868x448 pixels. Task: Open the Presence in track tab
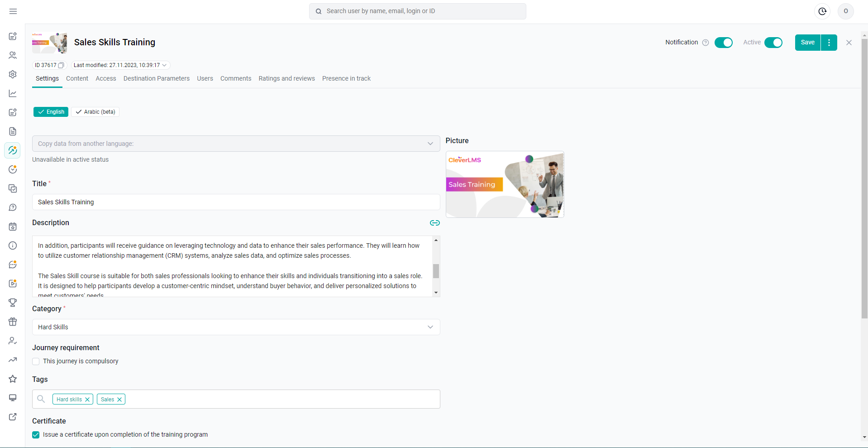click(x=346, y=78)
